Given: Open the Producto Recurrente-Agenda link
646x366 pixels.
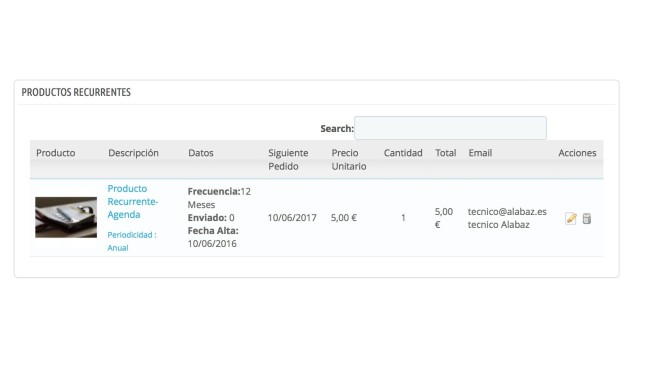Looking at the screenshot, I should (133, 202).
